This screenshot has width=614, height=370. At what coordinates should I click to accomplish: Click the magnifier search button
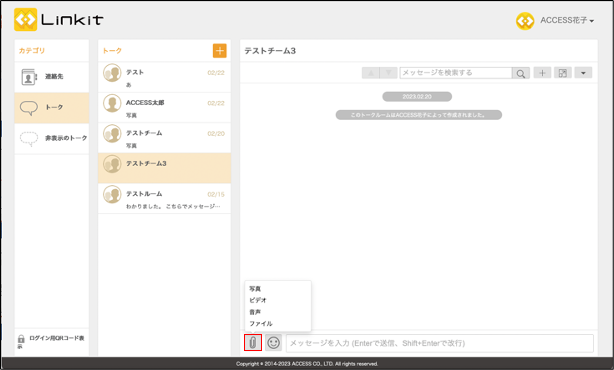pos(521,73)
